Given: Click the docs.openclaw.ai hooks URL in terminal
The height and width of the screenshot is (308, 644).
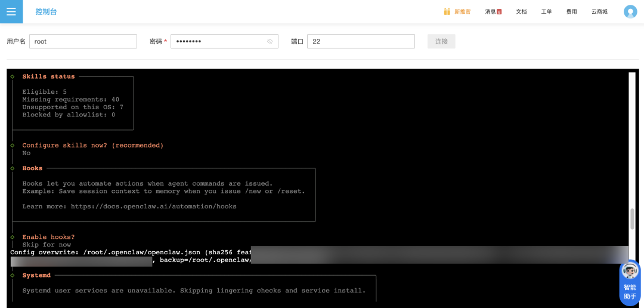Looking at the screenshot, I should 153,207.
